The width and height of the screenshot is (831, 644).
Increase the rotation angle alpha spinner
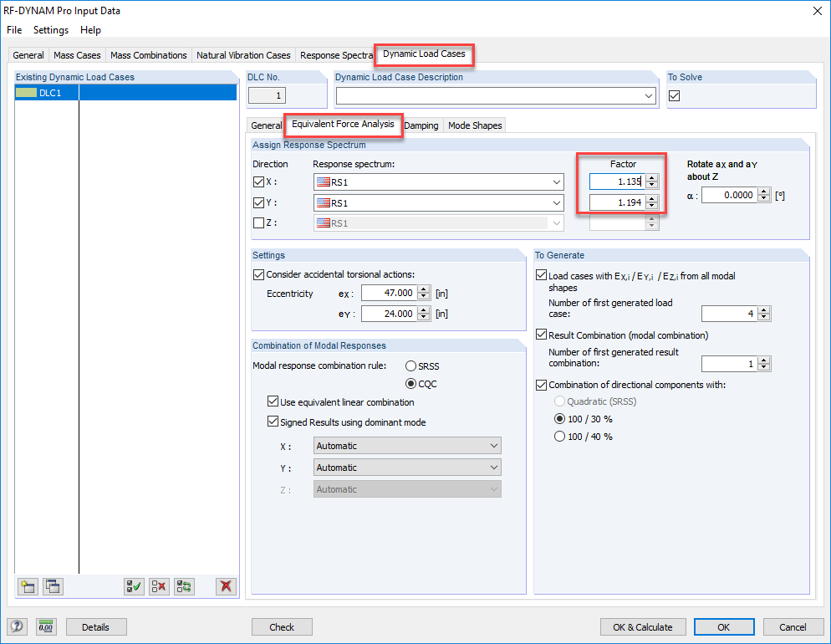point(763,192)
